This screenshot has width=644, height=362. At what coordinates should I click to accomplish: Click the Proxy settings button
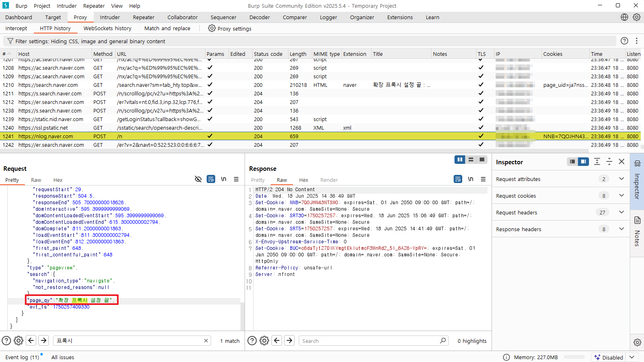pyautogui.click(x=229, y=28)
